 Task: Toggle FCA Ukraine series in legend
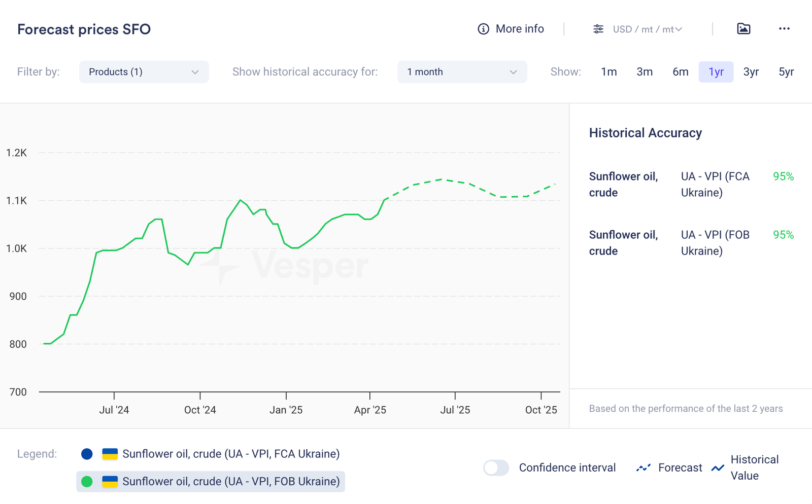(x=231, y=454)
